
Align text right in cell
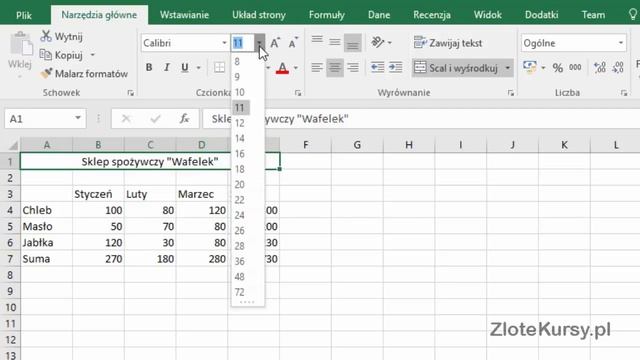(353, 67)
